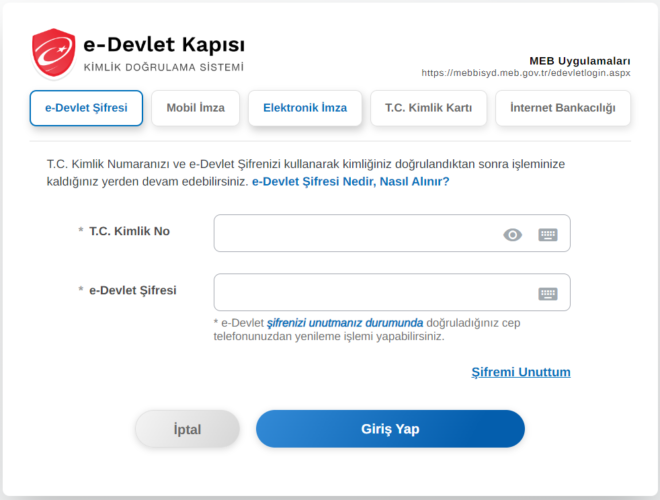
Task: Open the İnternet Bankacılığı tab
Action: coord(562,108)
